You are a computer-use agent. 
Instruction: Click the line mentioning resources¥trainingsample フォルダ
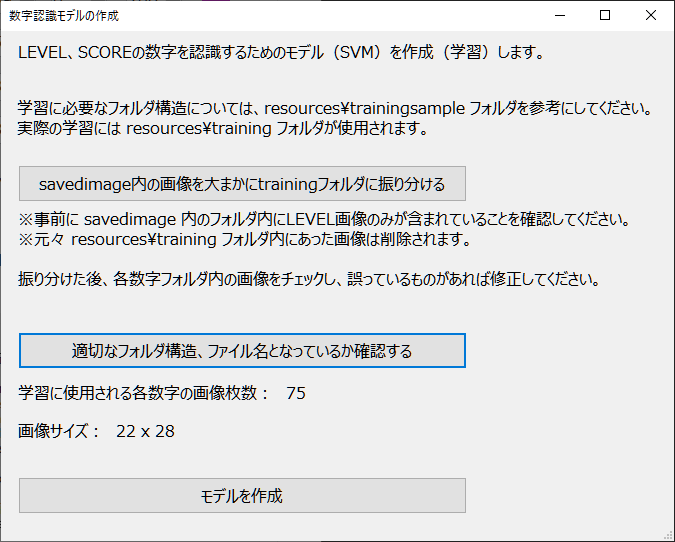click(336, 108)
